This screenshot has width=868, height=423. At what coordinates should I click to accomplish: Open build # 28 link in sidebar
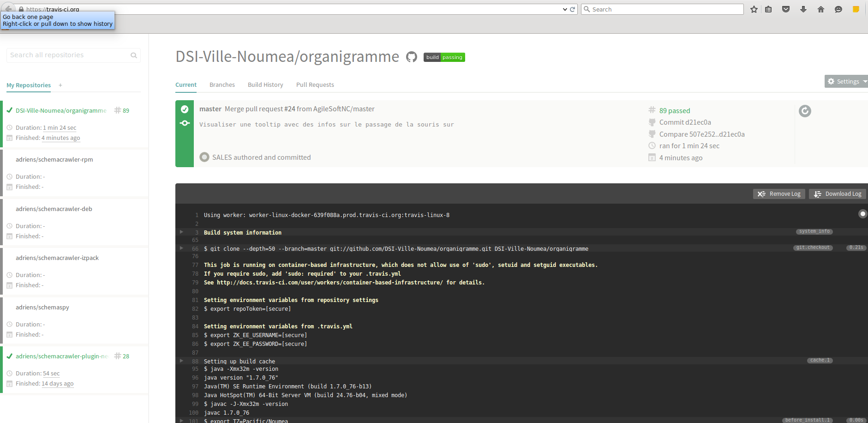coord(122,357)
